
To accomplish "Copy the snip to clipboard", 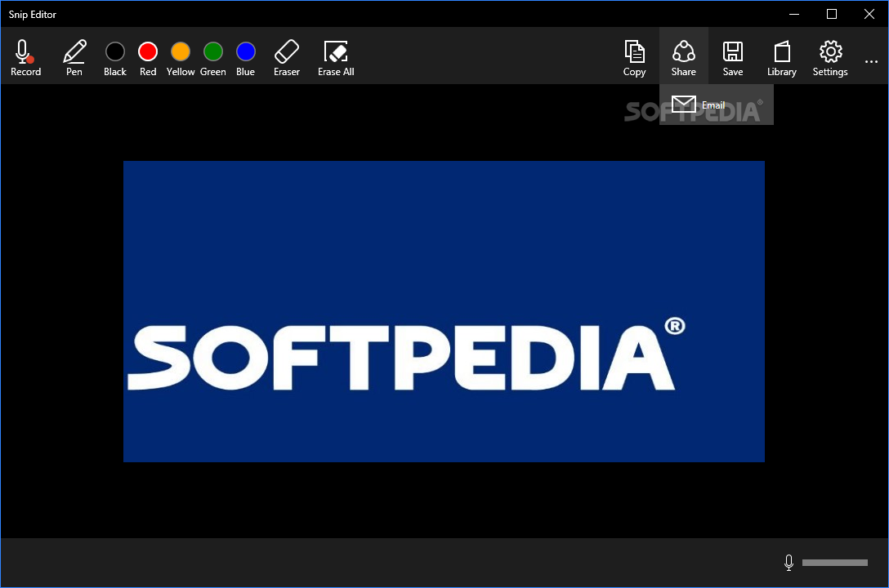I will tap(634, 57).
